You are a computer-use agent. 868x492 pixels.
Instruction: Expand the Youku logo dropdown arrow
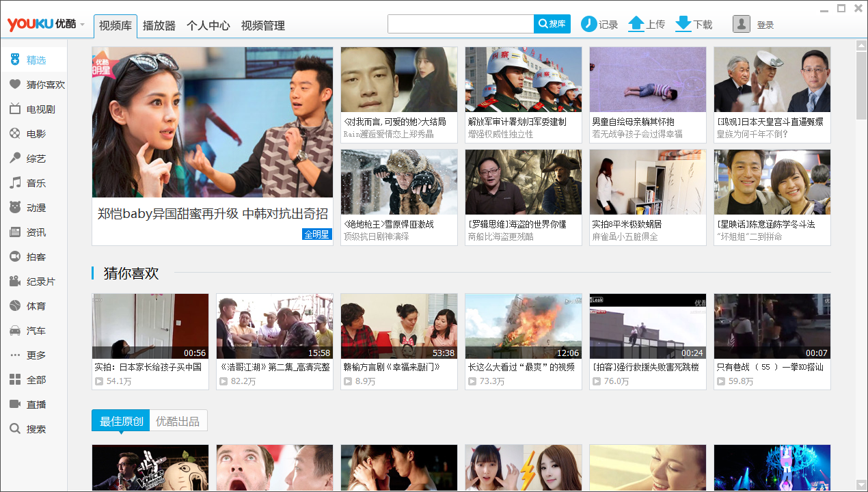83,25
